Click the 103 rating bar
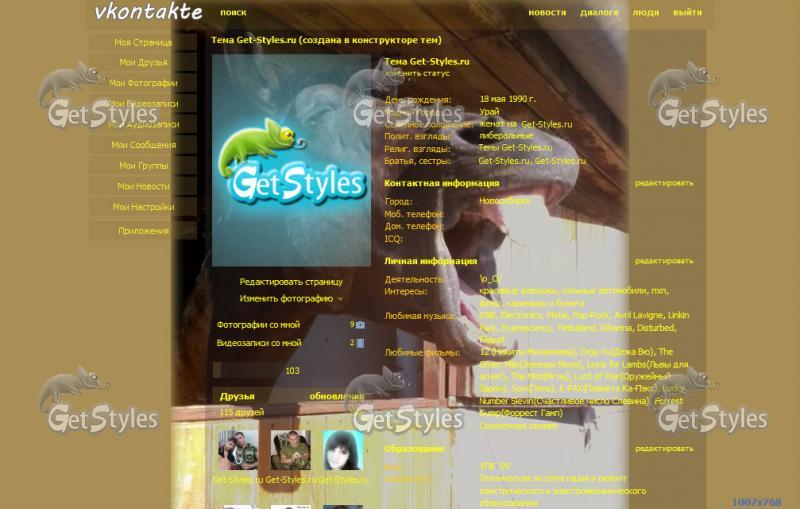 pos(291,370)
